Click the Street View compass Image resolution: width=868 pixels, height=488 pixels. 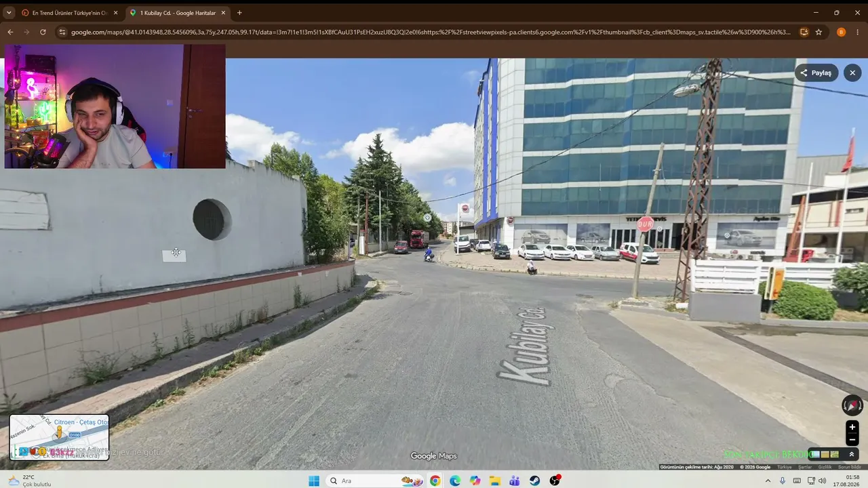coord(852,405)
